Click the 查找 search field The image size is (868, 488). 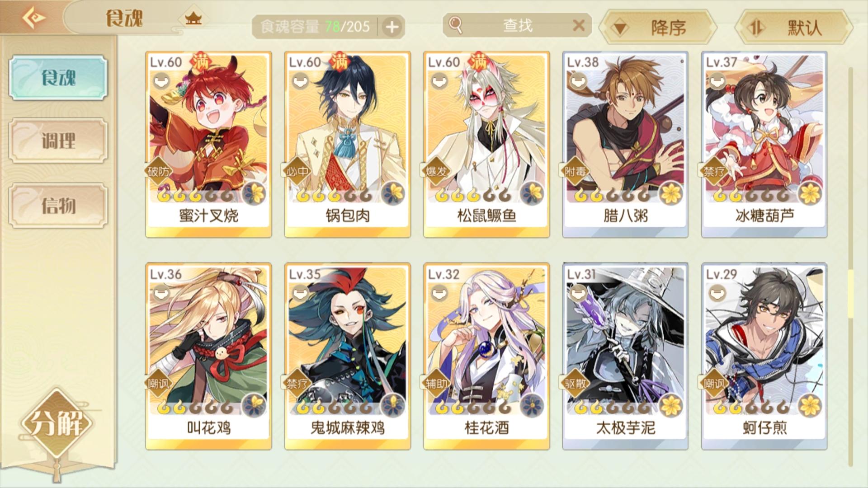pos(517,25)
